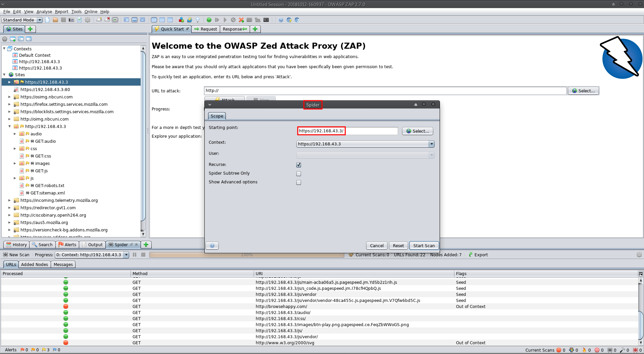Click the table column selector icon beside Flags
The image size is (644, 354).
pyautogui.click(x=641, y=274)
